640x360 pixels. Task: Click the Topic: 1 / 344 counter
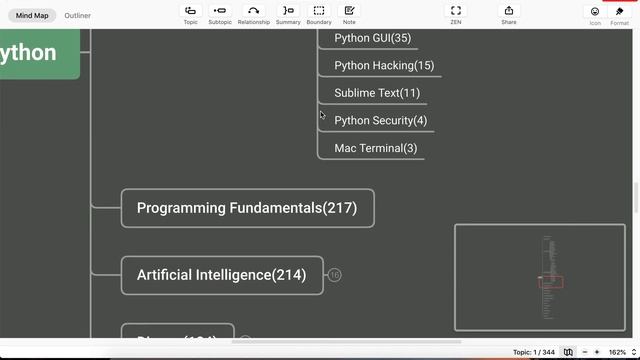[534, 352]
